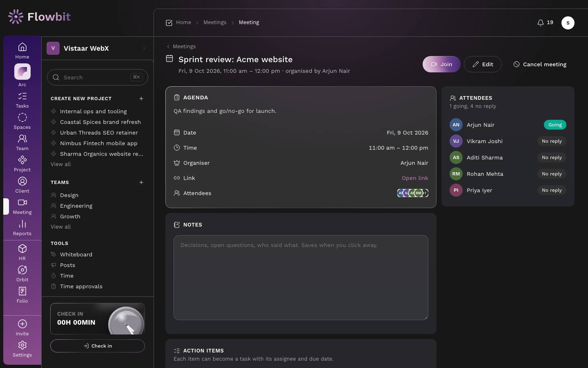
Task: Open Spaces from the navigation rail
Action: [x=22, y=121]
